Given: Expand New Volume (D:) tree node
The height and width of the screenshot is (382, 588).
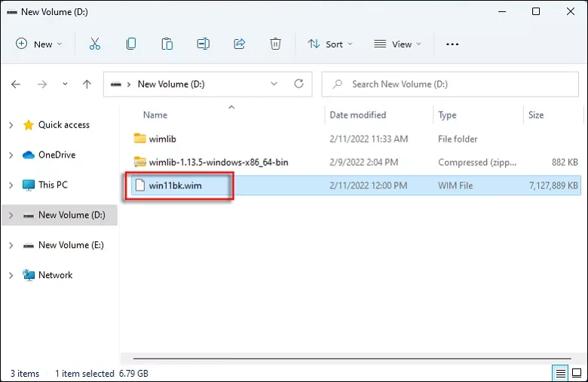Looking at the screenshot, I should coord(11,215).
